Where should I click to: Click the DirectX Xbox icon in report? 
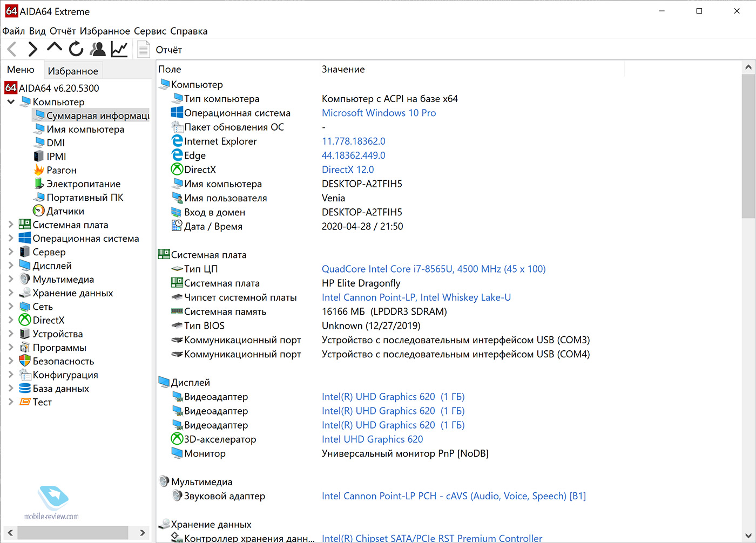pyautogui.click(x=177, y=169)
